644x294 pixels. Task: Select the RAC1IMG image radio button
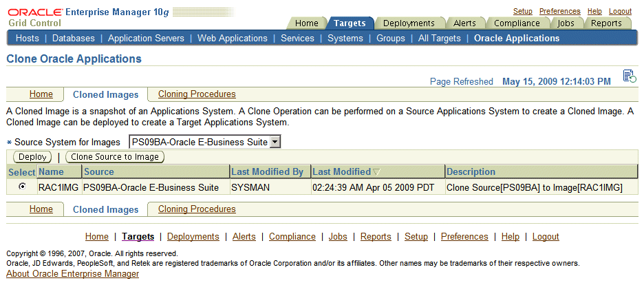22,187
